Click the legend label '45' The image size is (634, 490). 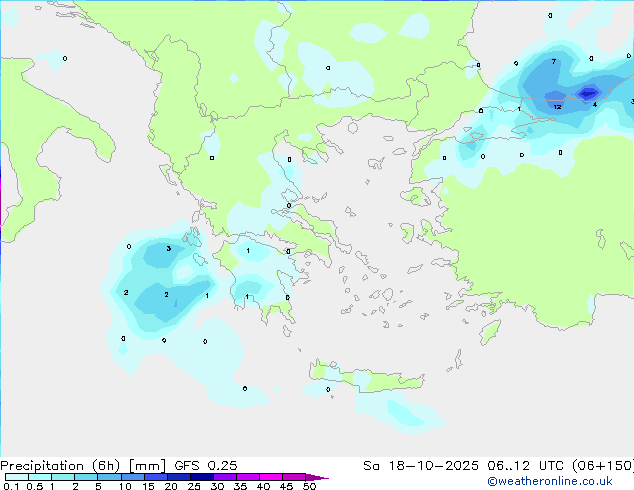[x=286, y=486]
